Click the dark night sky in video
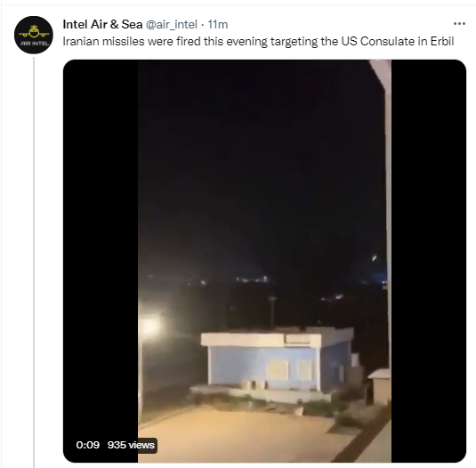The image size is (476, 468). click(258, 152)
